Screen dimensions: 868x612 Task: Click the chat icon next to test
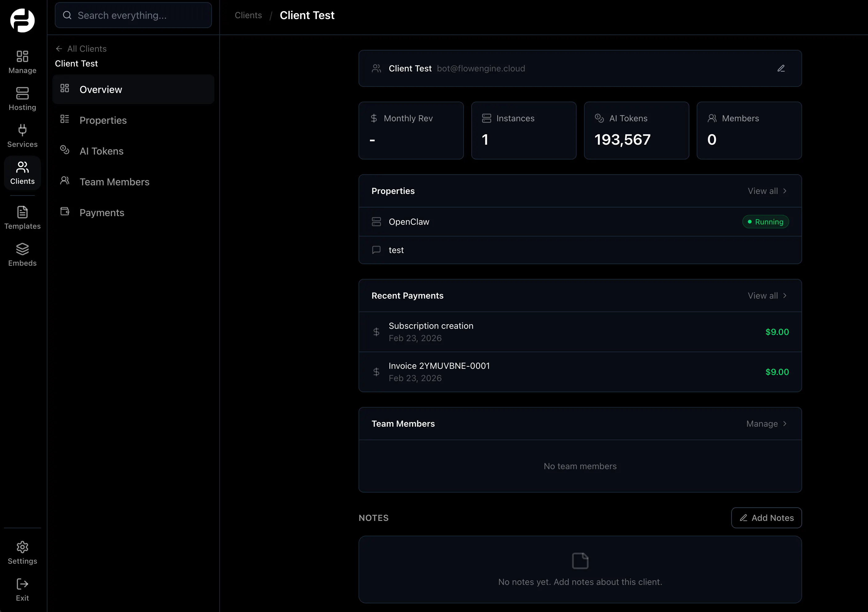pos(376,250)
